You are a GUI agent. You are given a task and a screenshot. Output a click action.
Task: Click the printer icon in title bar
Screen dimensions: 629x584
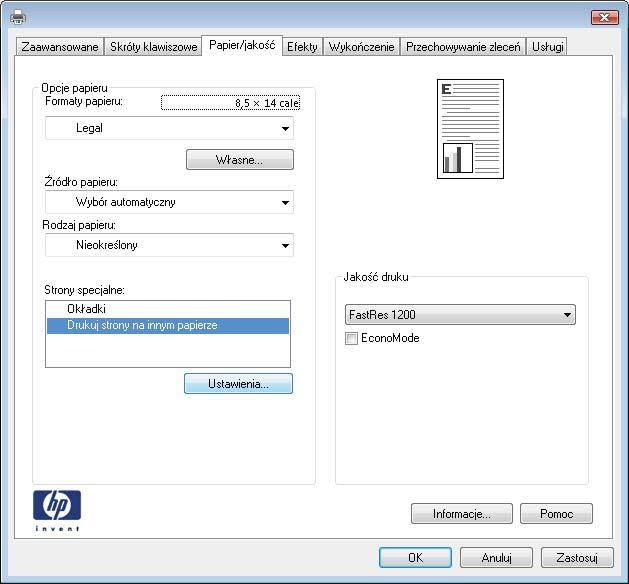click(18, 17)
